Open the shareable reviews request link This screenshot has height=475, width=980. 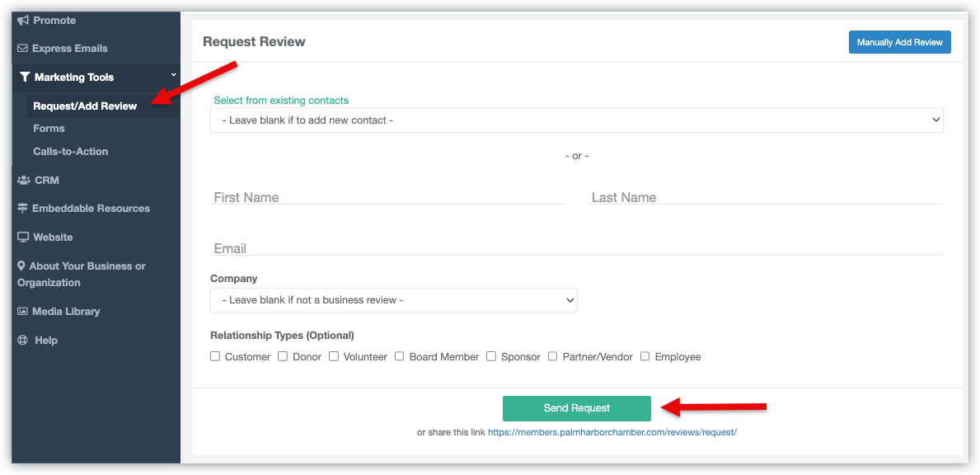(x=612, y=432)
